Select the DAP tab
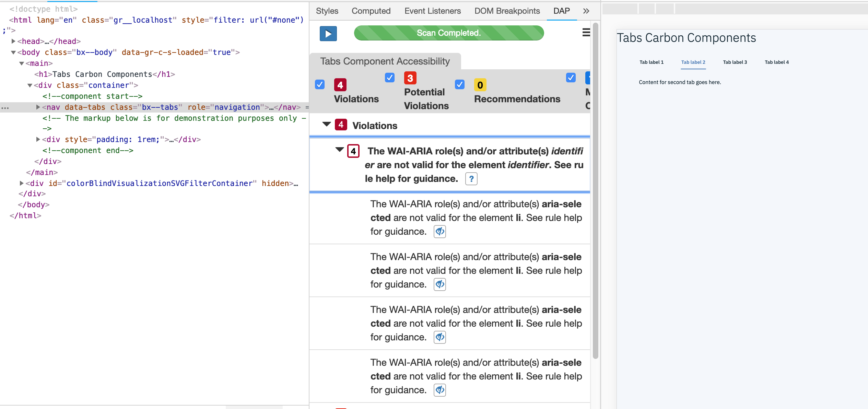The width and height of the screenshot is (868, 409). [x=561, y=11]
